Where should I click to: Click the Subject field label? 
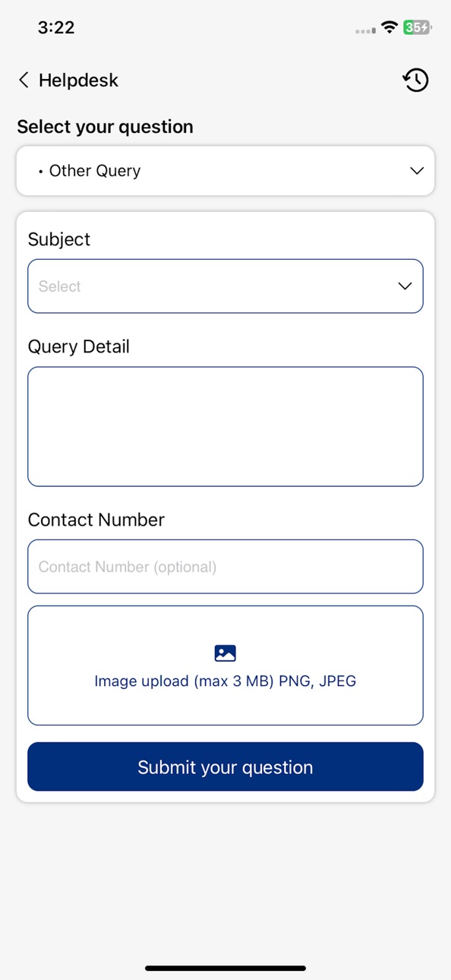(59, 239)
